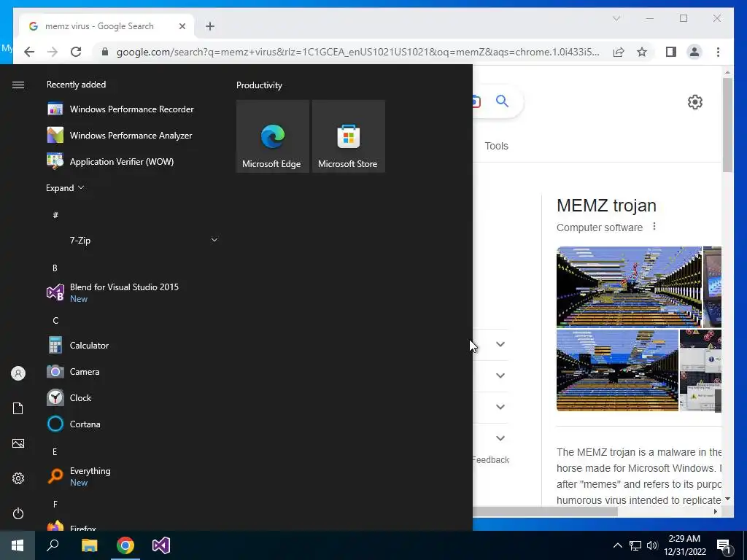747x560 pixels.
Task: Open network status tray icon
Action: click(635, 545)
